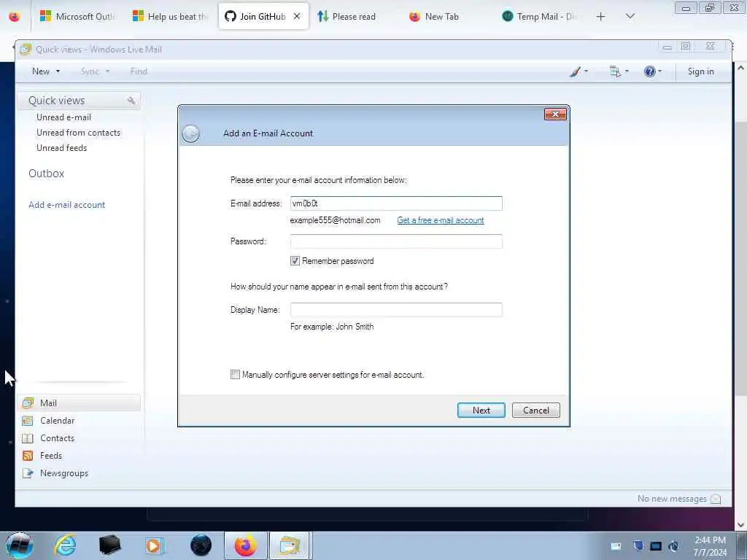Click the E-mail address input field
Viewport: 747px width, 560px height.
[x=396, y=203]
